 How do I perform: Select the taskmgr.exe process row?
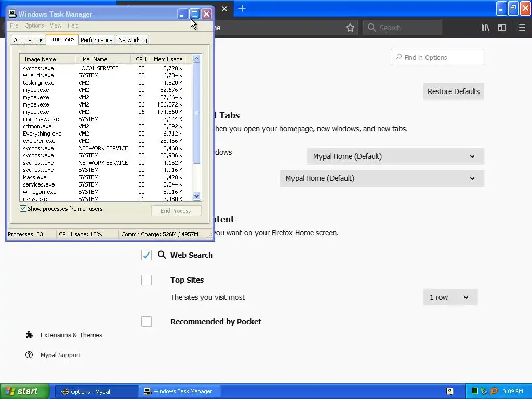pyautogui.click(x=106, y=83)
